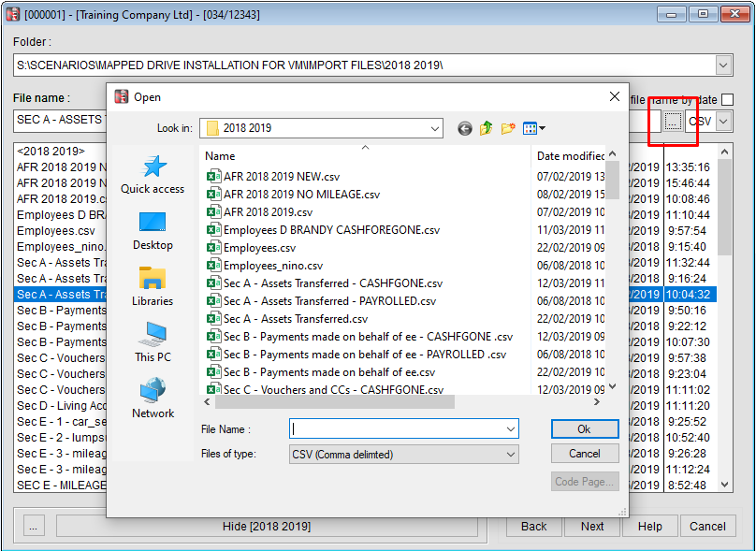Select This PC in places bar

pyautogui.click(x=153, y=342)
